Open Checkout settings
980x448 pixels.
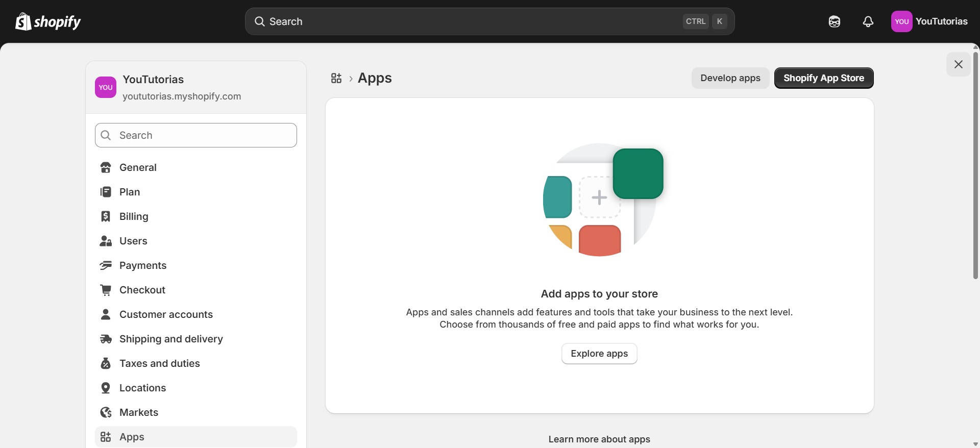[196, 290]
